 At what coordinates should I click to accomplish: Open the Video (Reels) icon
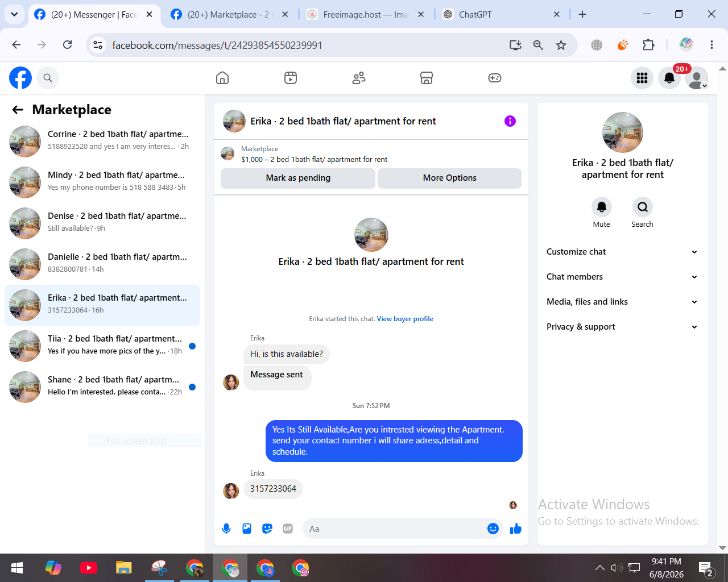(291, 78)
